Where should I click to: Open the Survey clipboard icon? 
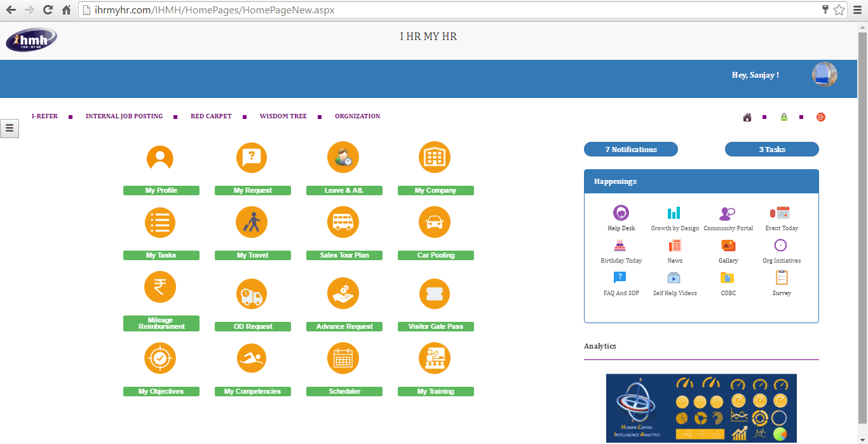[x=782, y=278]
